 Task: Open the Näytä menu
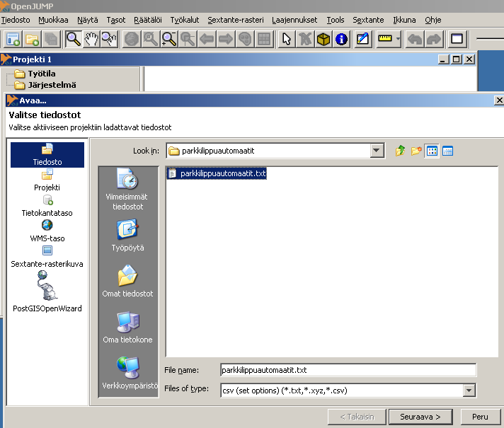point(88,20)
